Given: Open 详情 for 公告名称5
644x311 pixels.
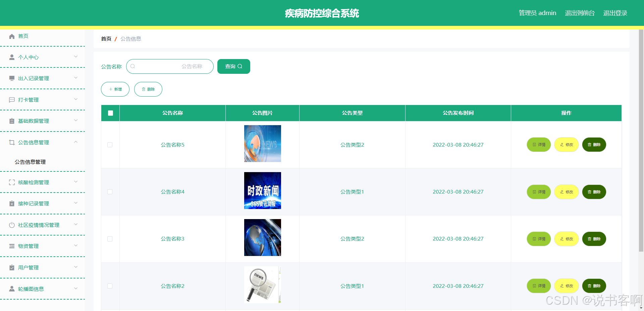Looking at the screenshot, I should tap(539, 145).
